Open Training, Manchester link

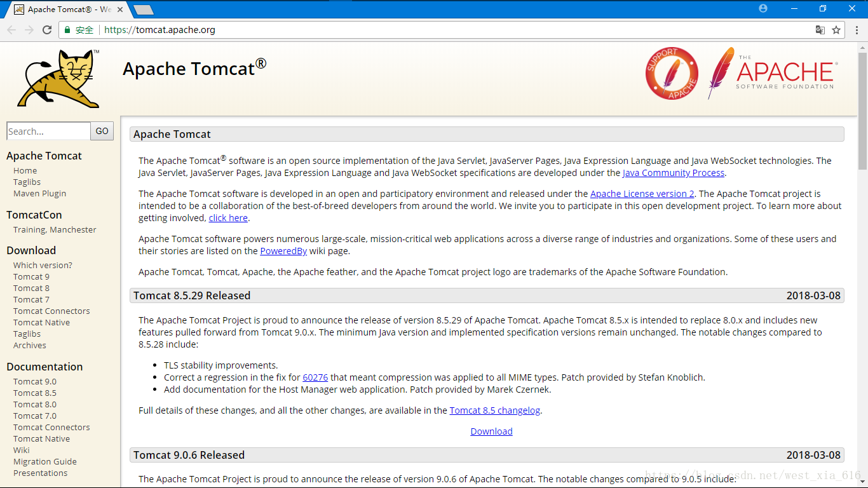pos(55,229)
